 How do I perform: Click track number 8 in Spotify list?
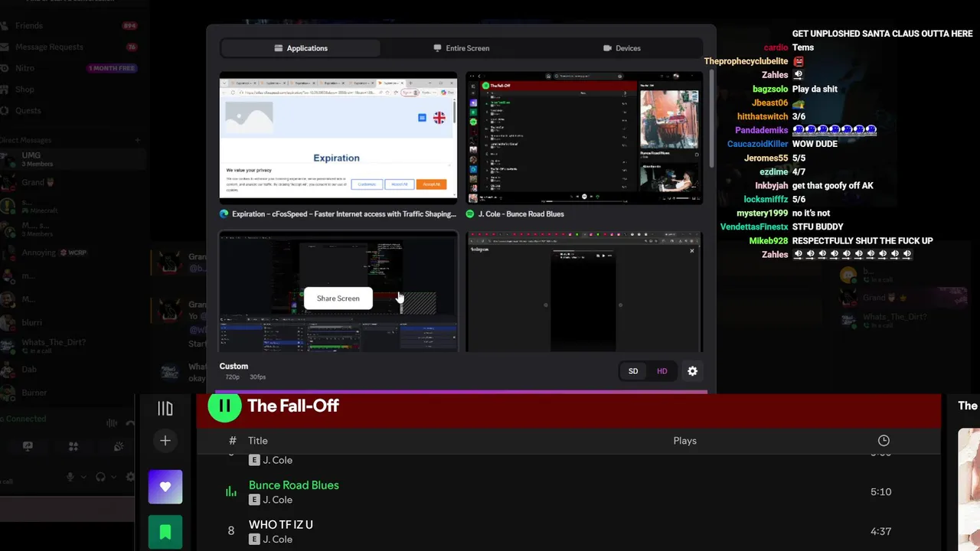click(x=231, y=531)
